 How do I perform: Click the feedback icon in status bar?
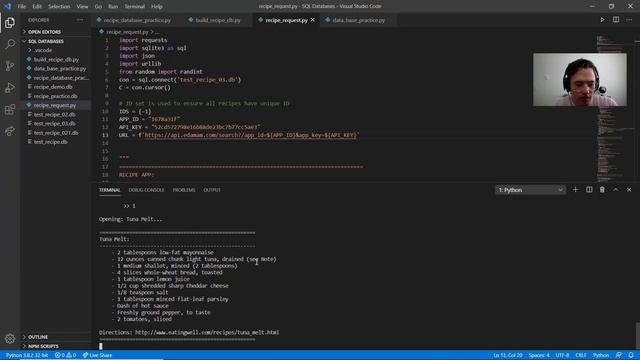pos(619,355)
